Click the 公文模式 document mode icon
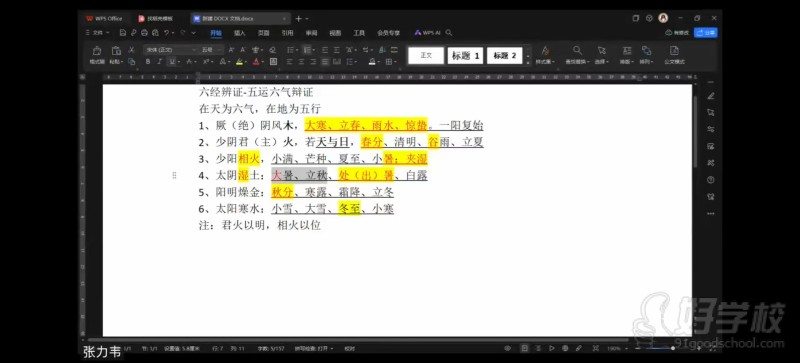 [674, 51]
